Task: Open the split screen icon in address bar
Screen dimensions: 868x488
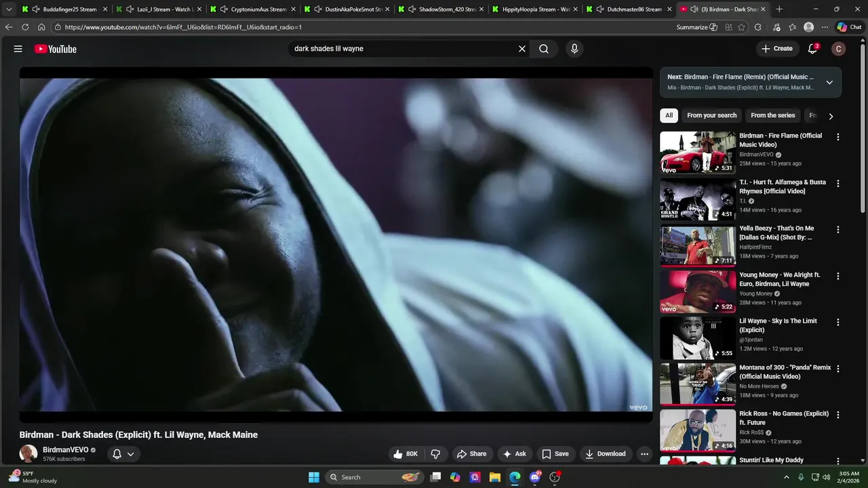Action: [728, 27]
